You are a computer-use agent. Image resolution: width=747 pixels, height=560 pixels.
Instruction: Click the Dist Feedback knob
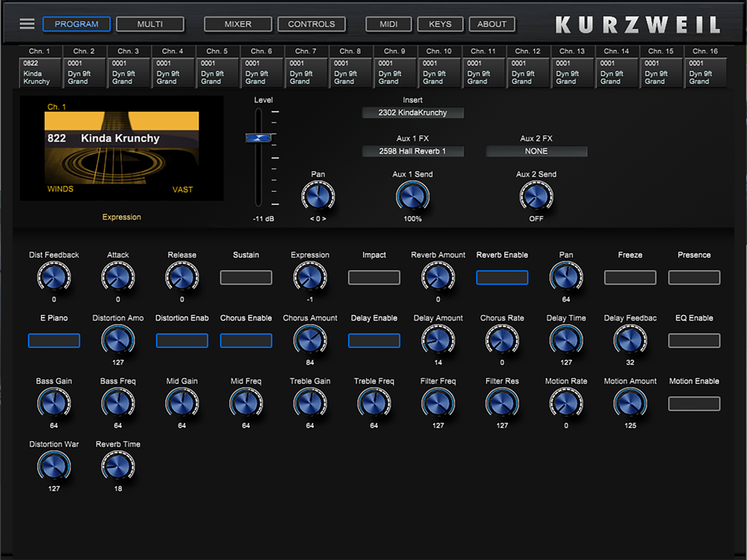[x=54, y=278]
